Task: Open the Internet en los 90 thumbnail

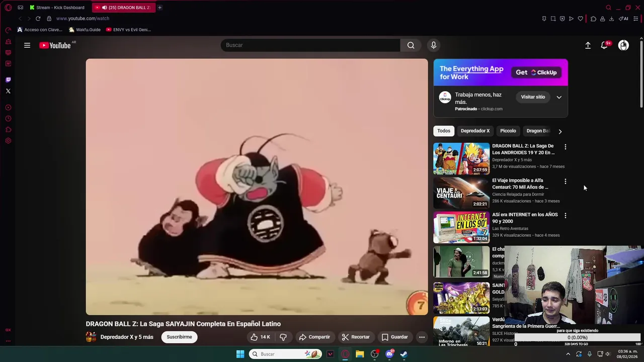Action: click(x=461, y=227)
